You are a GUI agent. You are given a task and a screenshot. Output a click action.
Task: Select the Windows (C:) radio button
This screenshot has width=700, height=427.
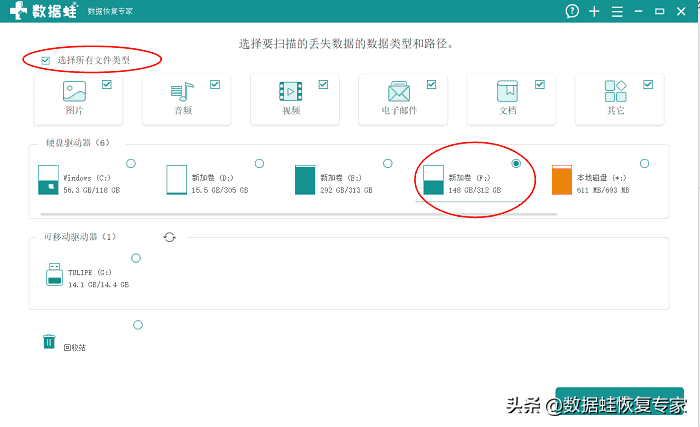131,163
